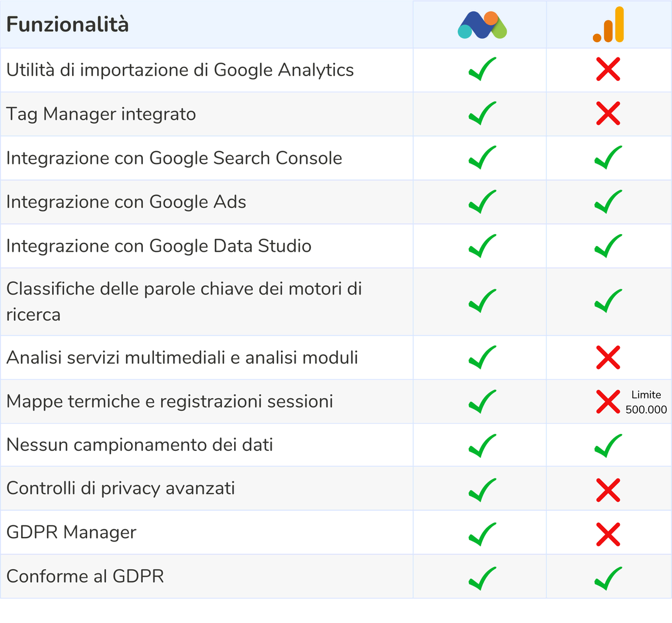The image size is (672, 623).
Task: Select Matomo checkmark for Controlli di privacy avanzati
Action: 482,490
